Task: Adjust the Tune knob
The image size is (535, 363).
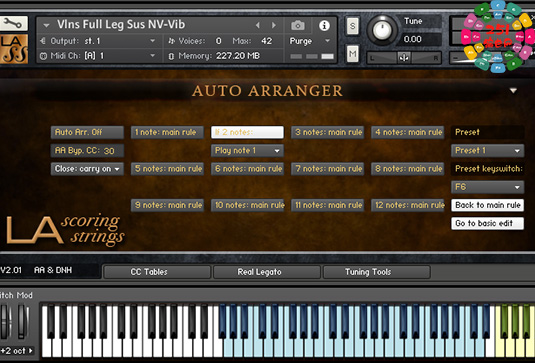Action: [382, 30]
